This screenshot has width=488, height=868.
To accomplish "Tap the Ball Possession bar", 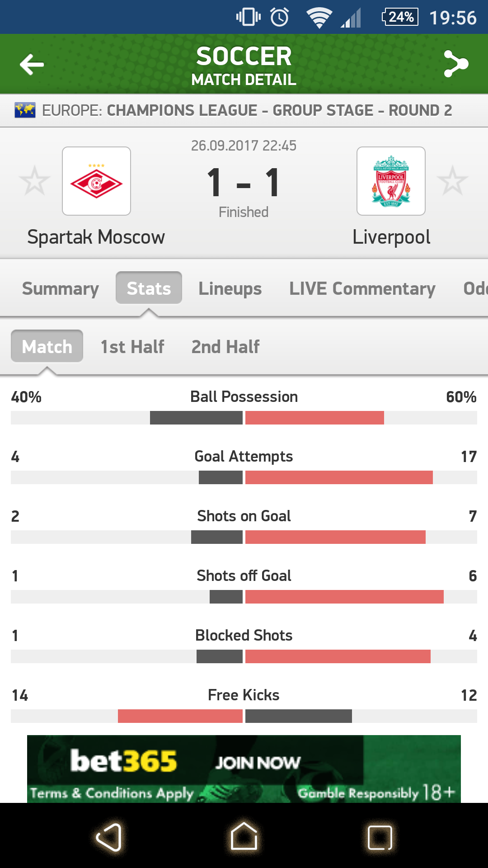I will [x=244, y=418].
